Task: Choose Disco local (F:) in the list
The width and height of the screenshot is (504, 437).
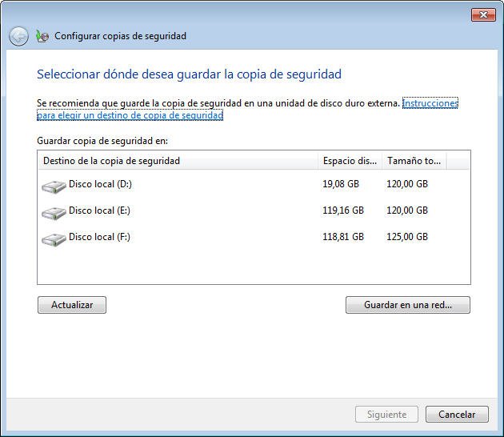Action: [x=100, y=237]
